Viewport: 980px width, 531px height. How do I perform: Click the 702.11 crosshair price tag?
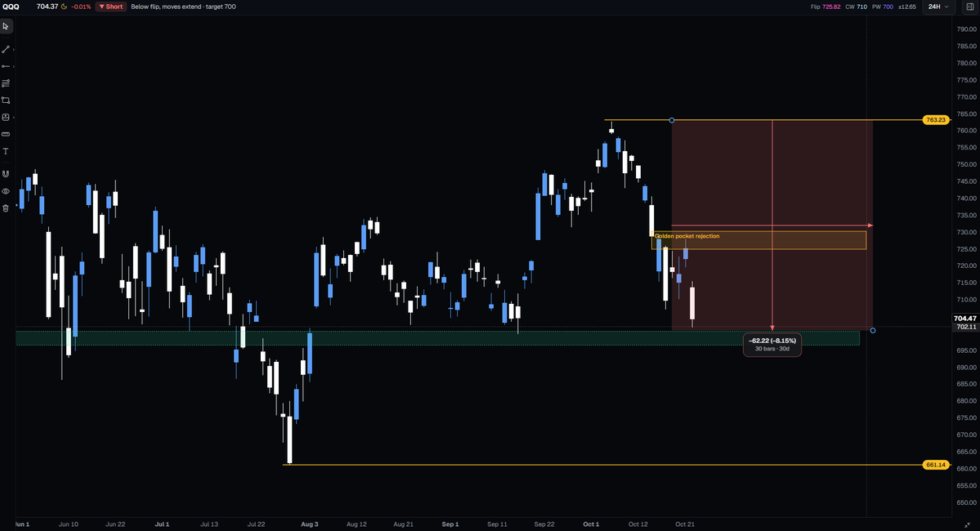click(964, 327)
